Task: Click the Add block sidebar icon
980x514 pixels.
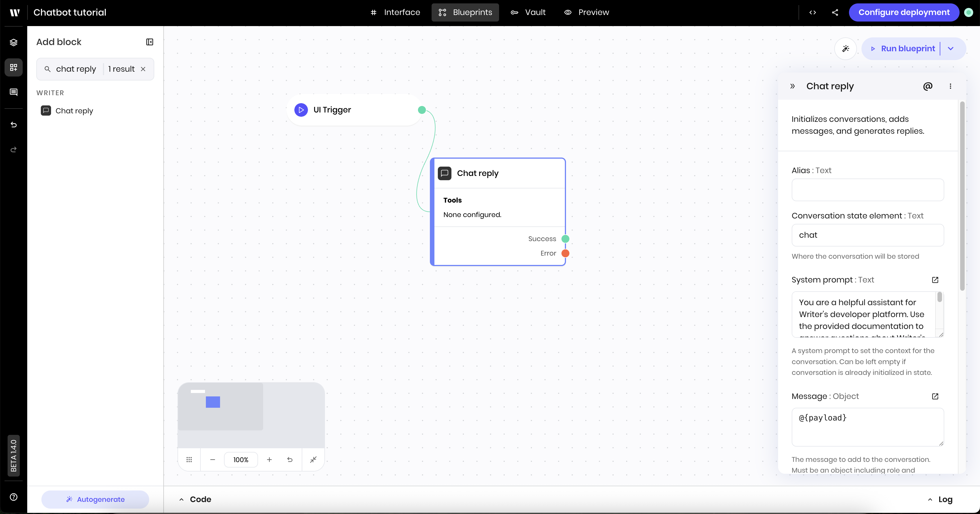Action: click(x=14, y=67)
